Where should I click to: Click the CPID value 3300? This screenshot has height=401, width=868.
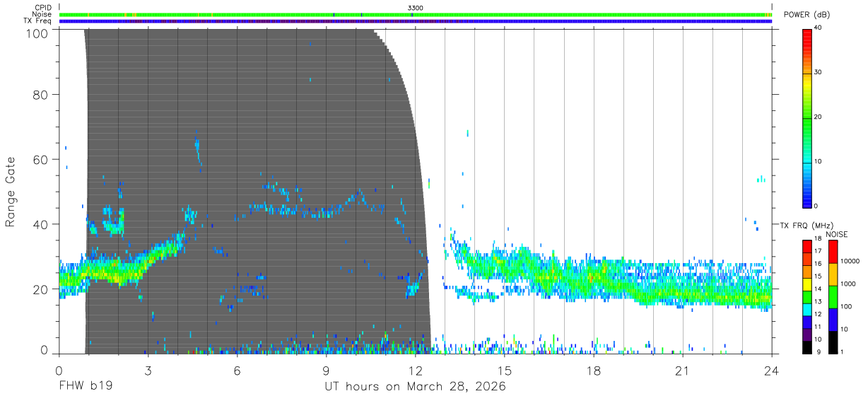416,8
